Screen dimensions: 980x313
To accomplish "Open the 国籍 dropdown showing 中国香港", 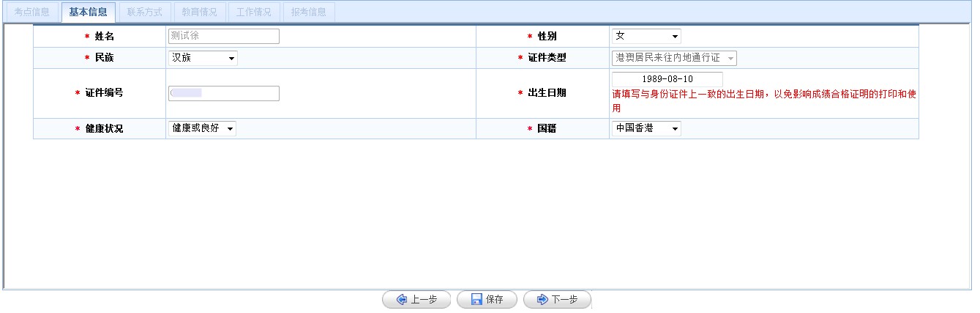I will pos(646,128).
